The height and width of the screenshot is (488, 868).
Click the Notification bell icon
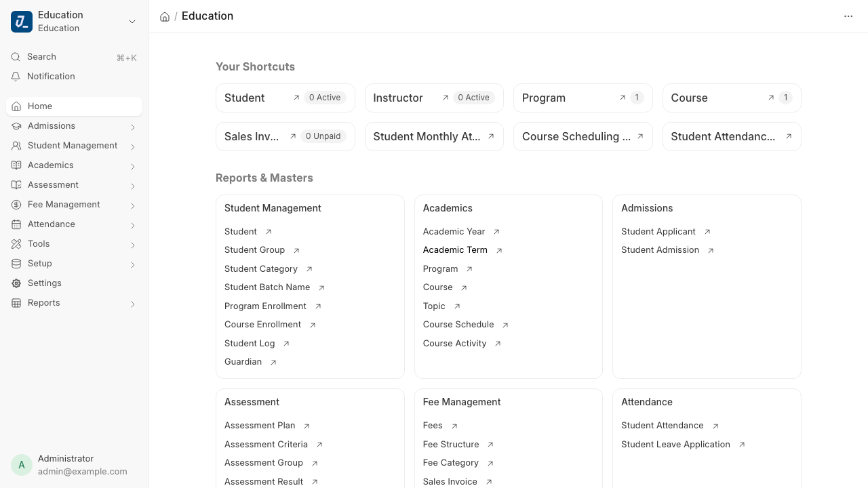tap(16, 77)
